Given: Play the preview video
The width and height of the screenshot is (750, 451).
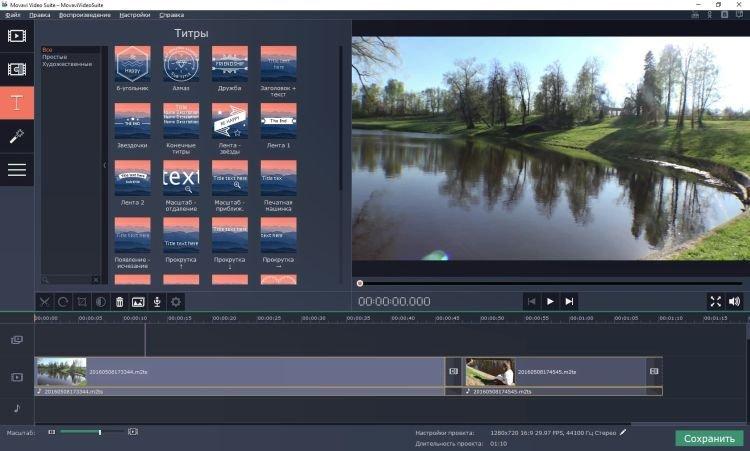Looking at the screenshot, I should pyautogui.click(x=550, y=301).
